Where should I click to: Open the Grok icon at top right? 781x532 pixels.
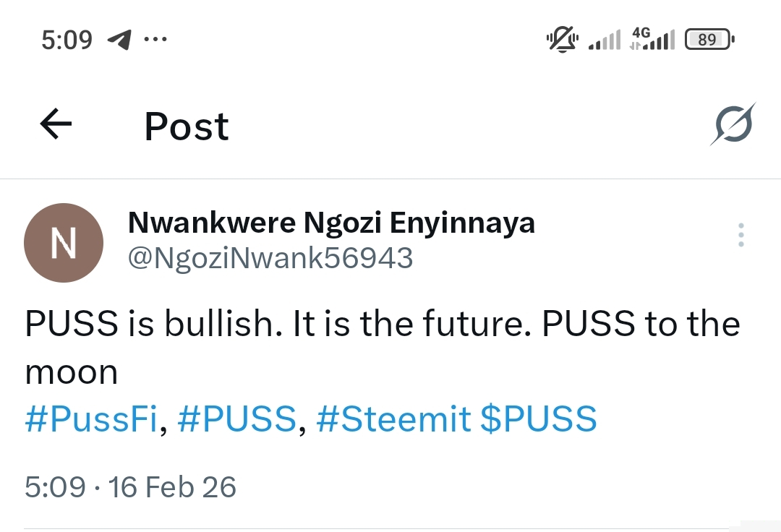point(731,124)
